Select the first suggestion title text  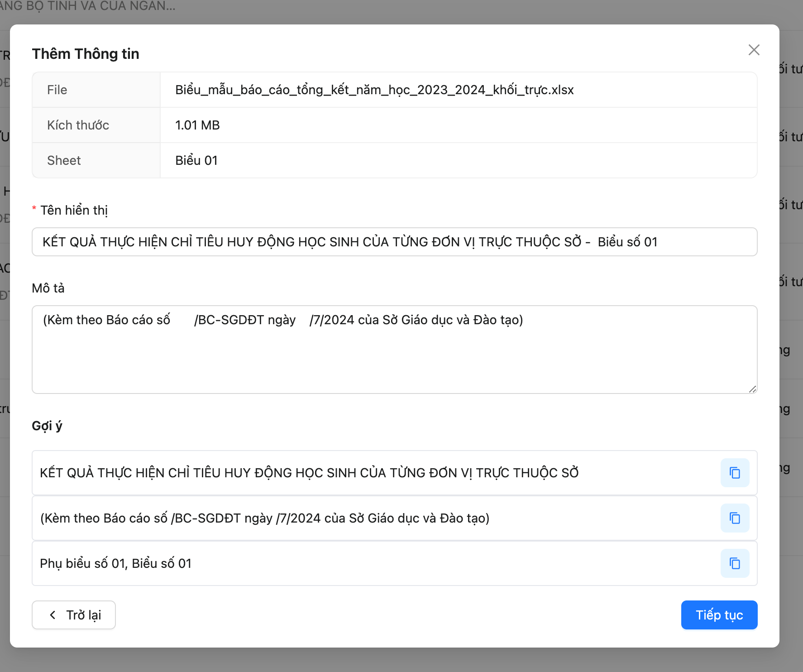(x=309, y=473)
